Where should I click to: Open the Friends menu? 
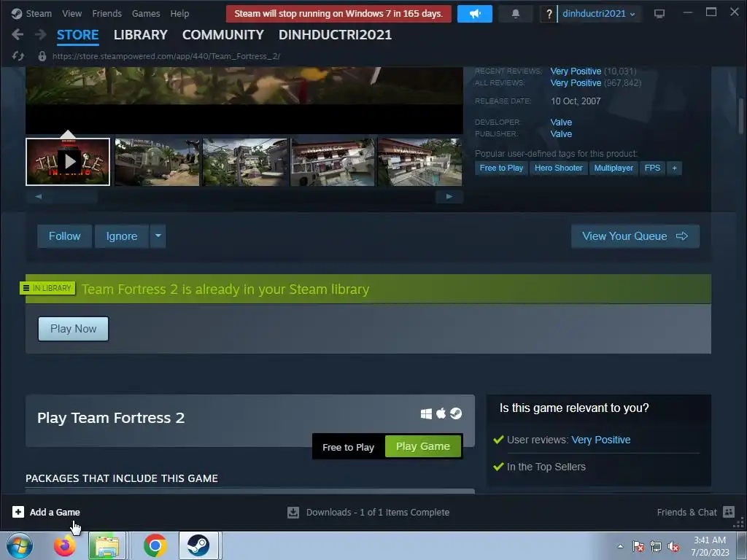pyautogui.click(x=107, y=13)
